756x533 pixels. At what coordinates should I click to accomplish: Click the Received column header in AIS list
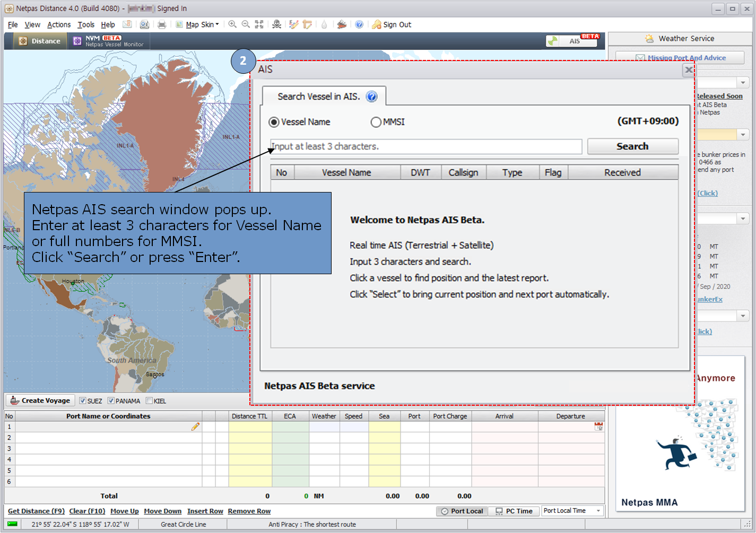pyautogui.click(x=623, y=172)
